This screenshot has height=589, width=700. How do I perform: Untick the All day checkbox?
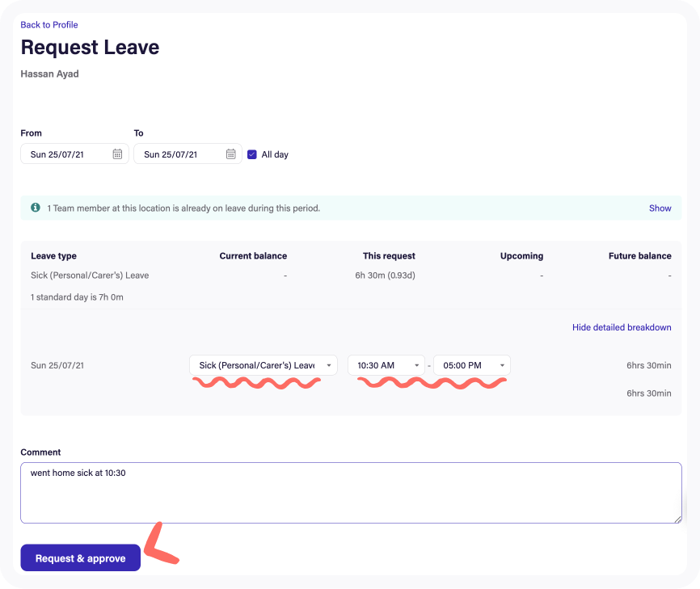252,154
